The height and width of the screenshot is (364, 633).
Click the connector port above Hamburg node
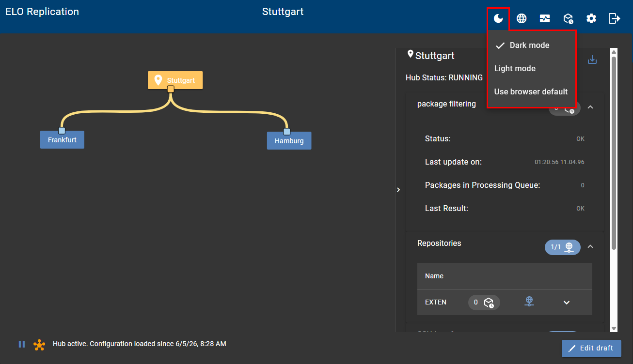tap(286, 132)
